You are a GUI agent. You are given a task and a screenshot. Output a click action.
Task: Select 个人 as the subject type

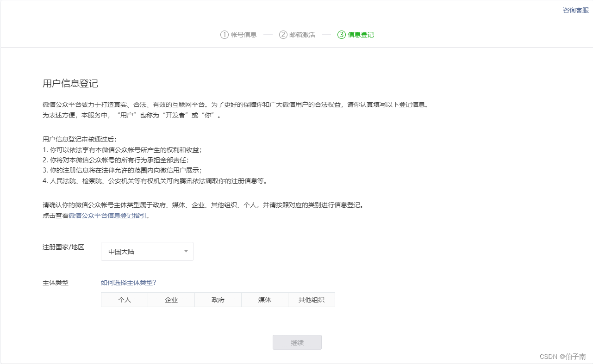coord(124,299)
